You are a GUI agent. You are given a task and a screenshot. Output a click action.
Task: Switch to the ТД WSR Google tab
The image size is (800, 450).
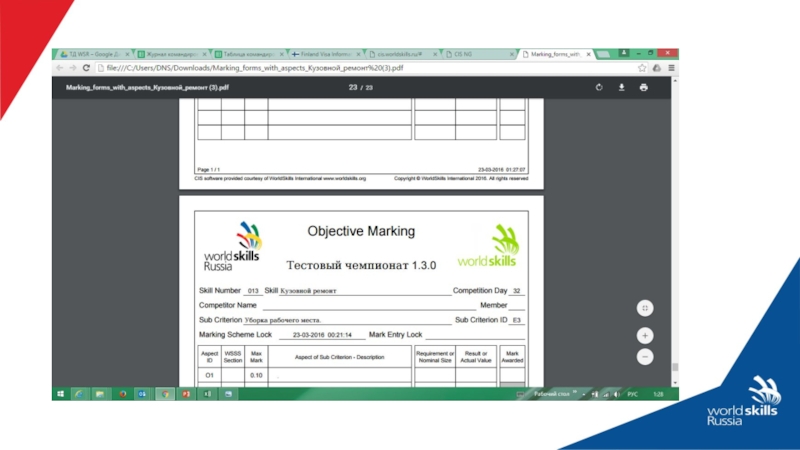[x=94, y=54]
